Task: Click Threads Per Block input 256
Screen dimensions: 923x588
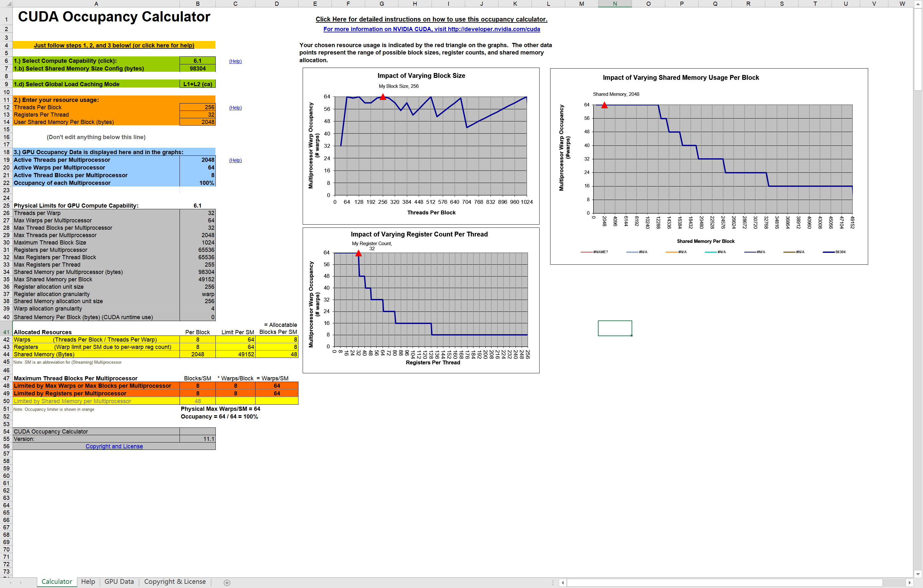Action: 197,107
